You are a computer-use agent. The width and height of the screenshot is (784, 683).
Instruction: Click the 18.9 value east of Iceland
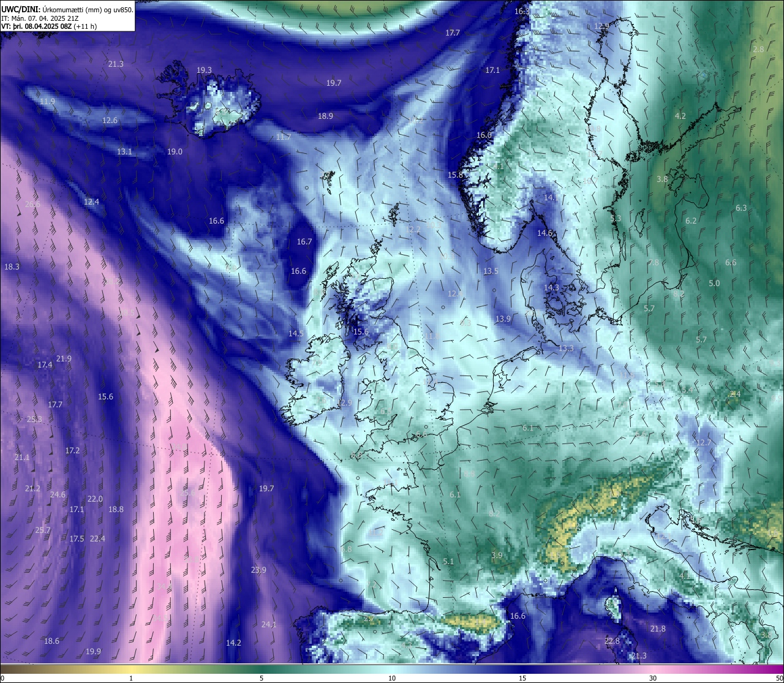(x=325, y=116)
